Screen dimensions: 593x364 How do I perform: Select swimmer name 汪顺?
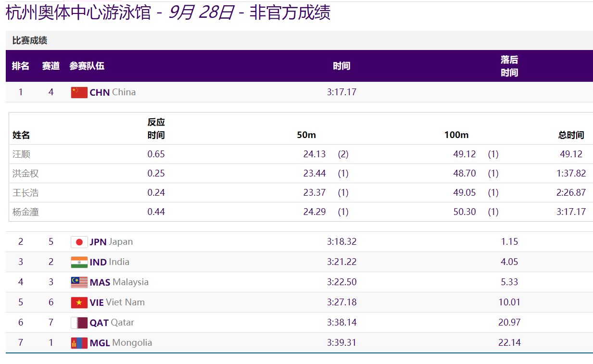(x=21, y=154)
